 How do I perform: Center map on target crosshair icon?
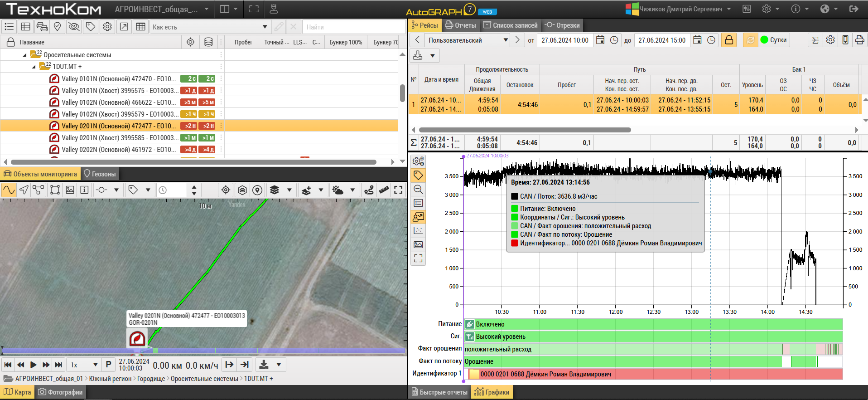[226, 190]
